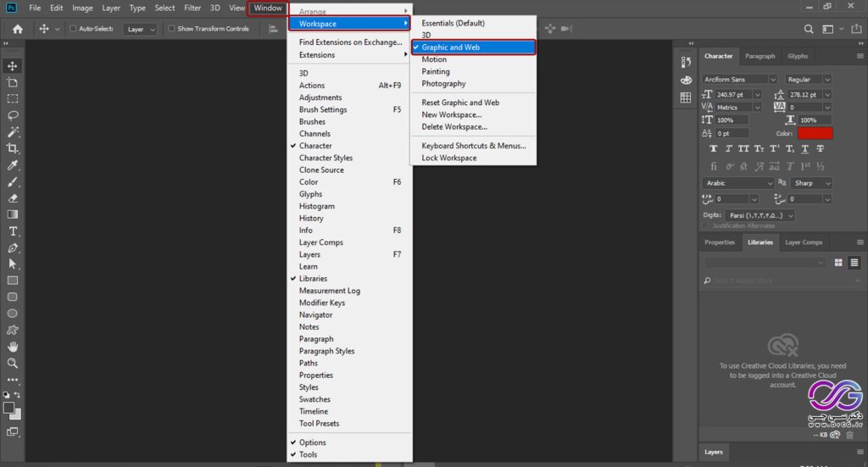Image resolution: width=868 pixels, height=467 pixels.
Task: Select the Artboard tool
Action: pyautogui.click(x=12, y=82)
